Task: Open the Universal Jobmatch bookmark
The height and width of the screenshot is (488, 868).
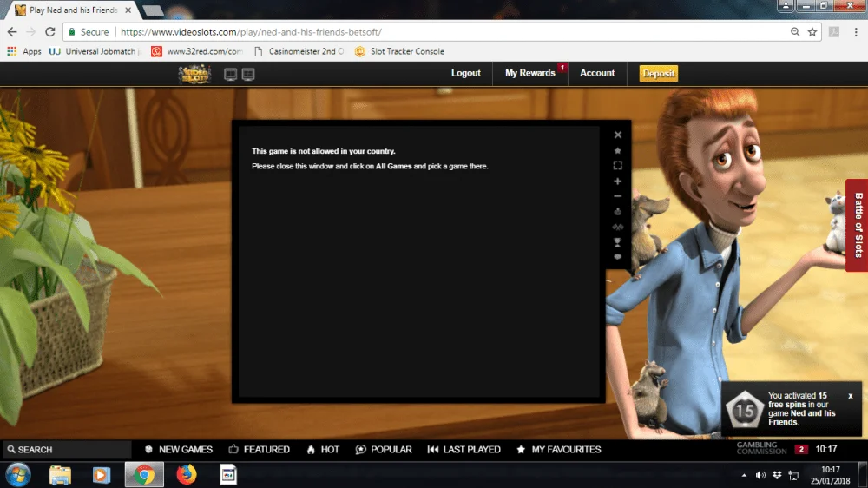Action: click(x=95, y=51)
